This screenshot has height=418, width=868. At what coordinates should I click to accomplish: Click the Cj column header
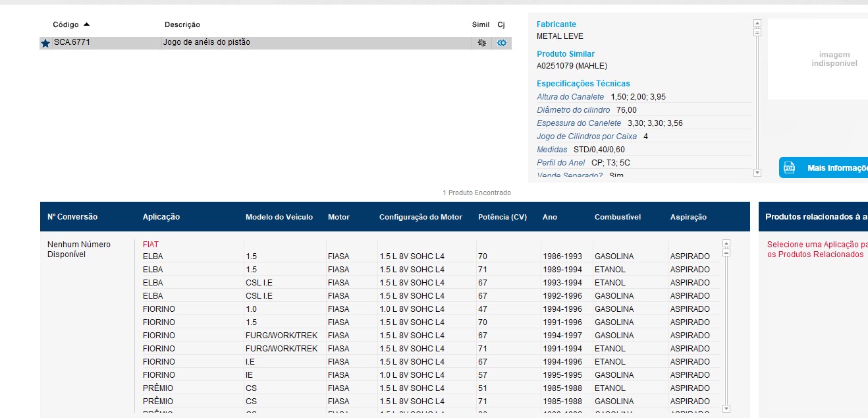pos(501,24)
